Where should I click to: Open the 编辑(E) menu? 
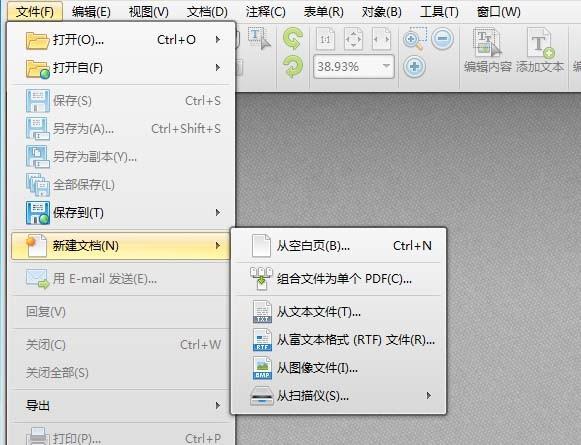coord(91,12)
